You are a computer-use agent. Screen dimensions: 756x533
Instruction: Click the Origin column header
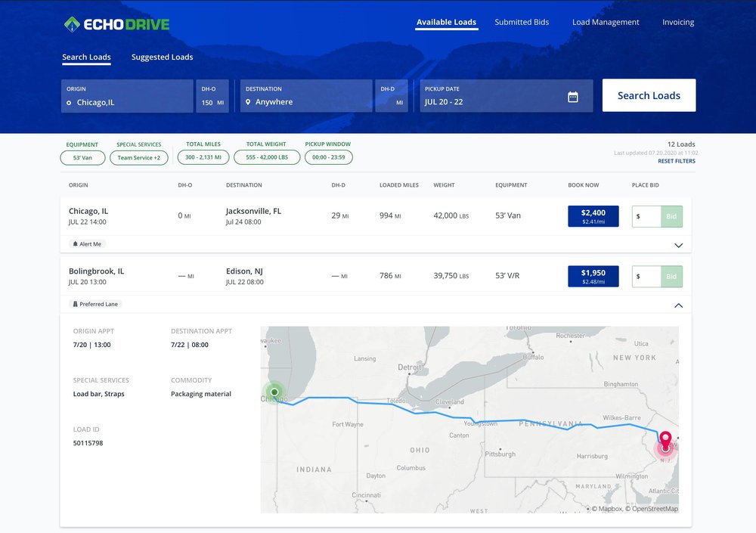click(x=78, y=185)
